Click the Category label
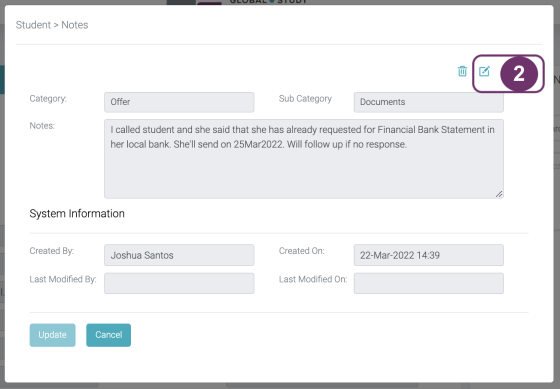This screenshot has height=389, width=560. point(48,99)
